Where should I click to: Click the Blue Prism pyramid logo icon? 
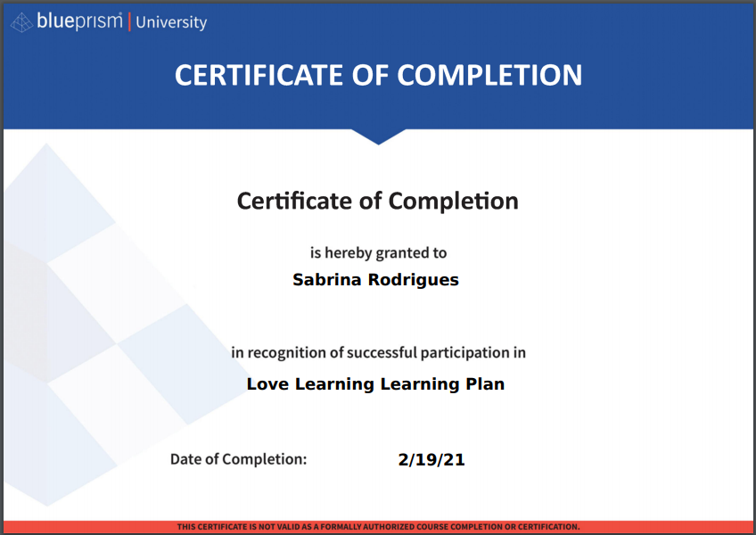(x=21, y=22)
